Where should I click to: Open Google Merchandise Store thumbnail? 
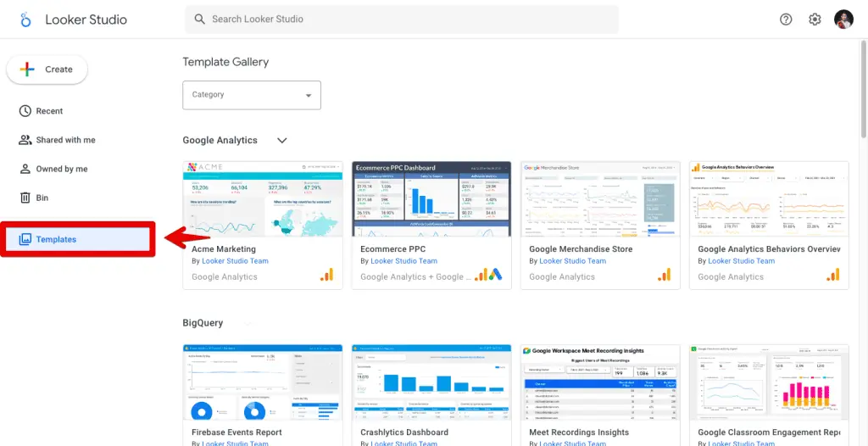click(x=600, y=199)
